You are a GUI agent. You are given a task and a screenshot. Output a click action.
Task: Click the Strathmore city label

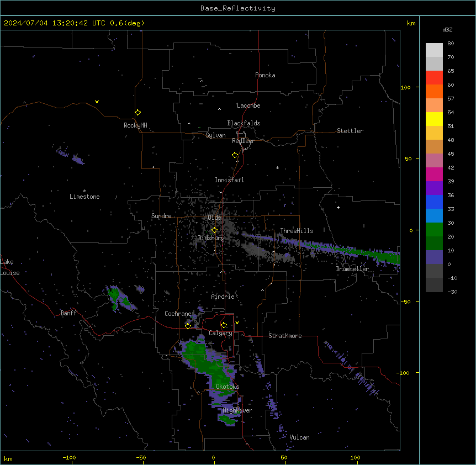pyautogui.click(x=285, y=336)
